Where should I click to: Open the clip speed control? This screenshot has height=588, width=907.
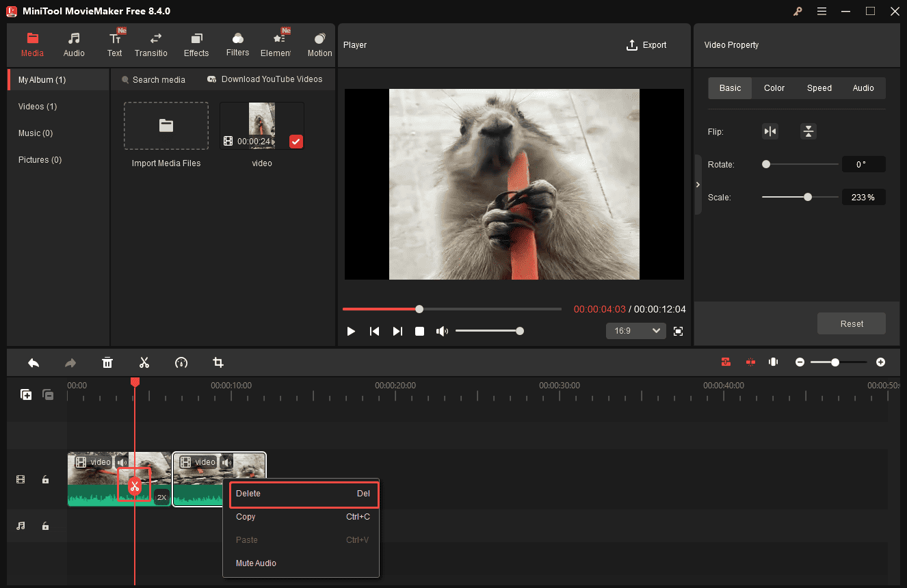click(x=181, y=362)
